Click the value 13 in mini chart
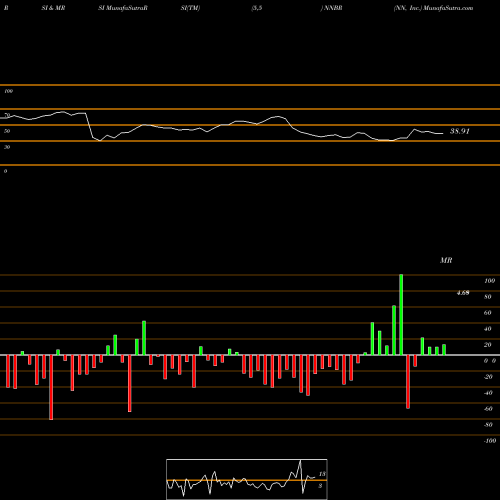The height and width of the screenshot is (500, 500). [x=322, y=474]
